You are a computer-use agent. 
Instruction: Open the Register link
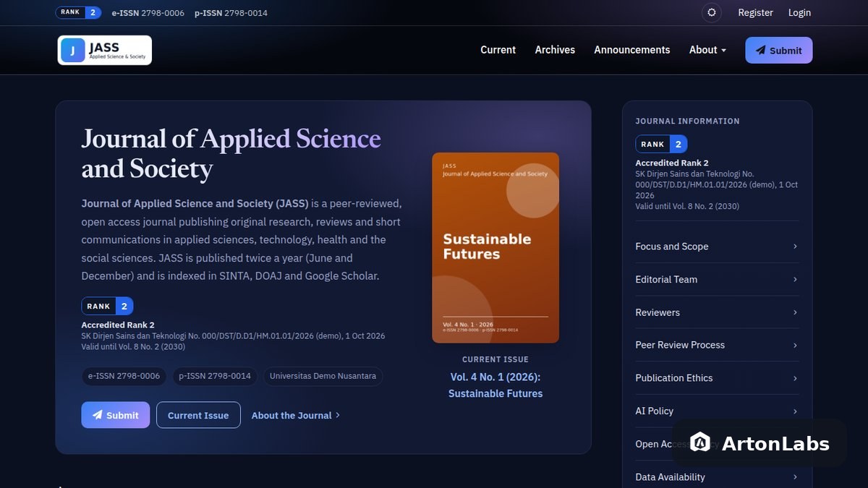click(x=755, y=12)
